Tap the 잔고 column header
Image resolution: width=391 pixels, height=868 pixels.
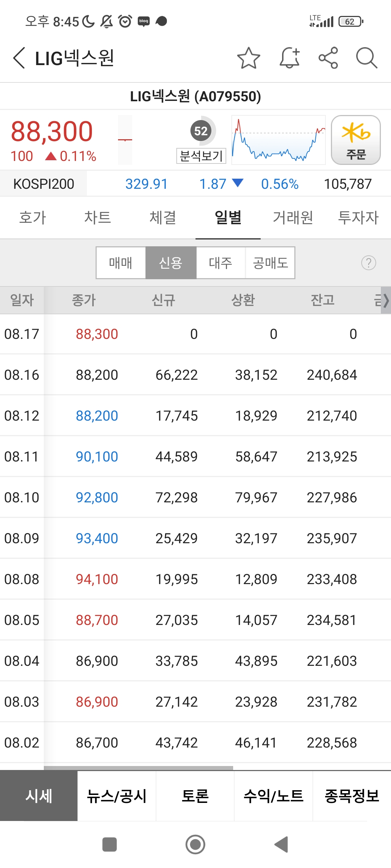[323, 300]
